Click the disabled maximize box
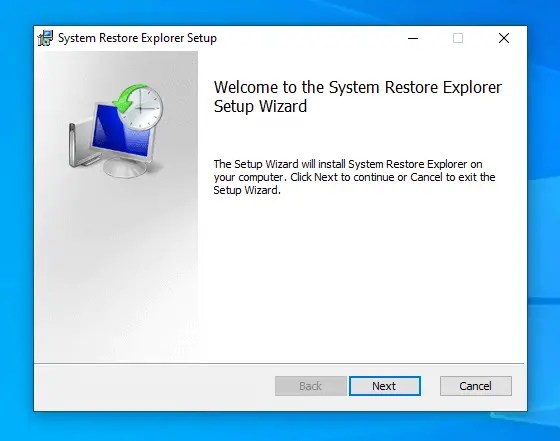Screen dimensions: 560x441 coord(458,38)
